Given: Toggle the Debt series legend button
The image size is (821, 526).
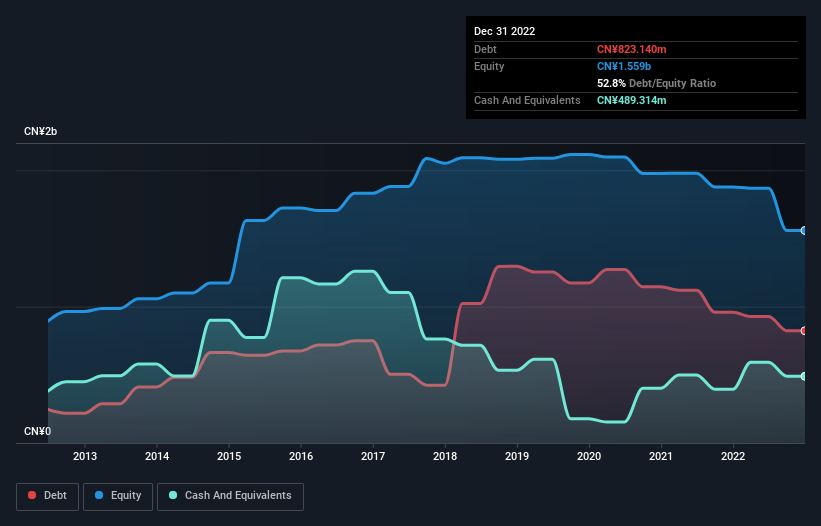Looking at the screenshot, I should pos(48,496).
